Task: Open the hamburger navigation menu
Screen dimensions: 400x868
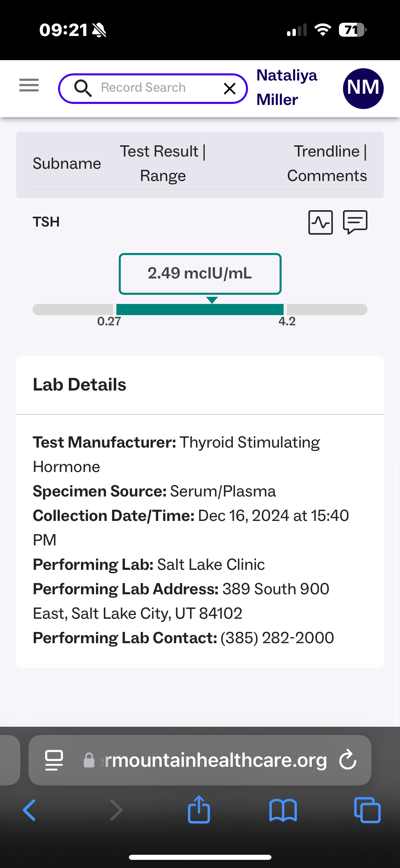Action: pyautogui.click(x=29, y=85)
